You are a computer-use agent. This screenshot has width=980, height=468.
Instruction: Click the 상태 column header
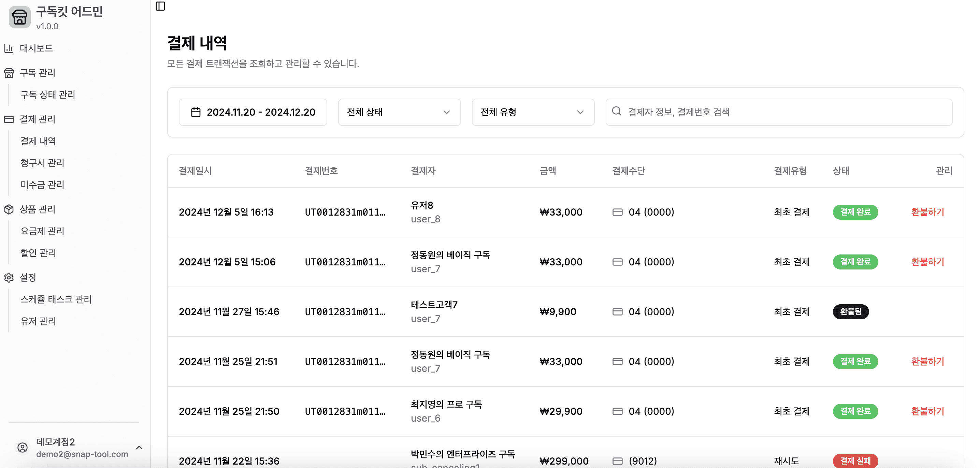pos(841,171)
